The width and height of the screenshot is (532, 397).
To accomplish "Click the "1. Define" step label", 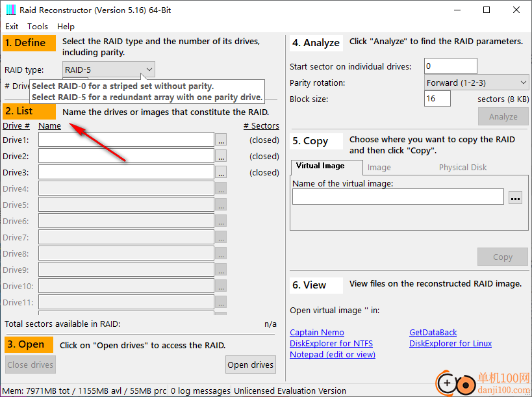I will pos(29,43).
